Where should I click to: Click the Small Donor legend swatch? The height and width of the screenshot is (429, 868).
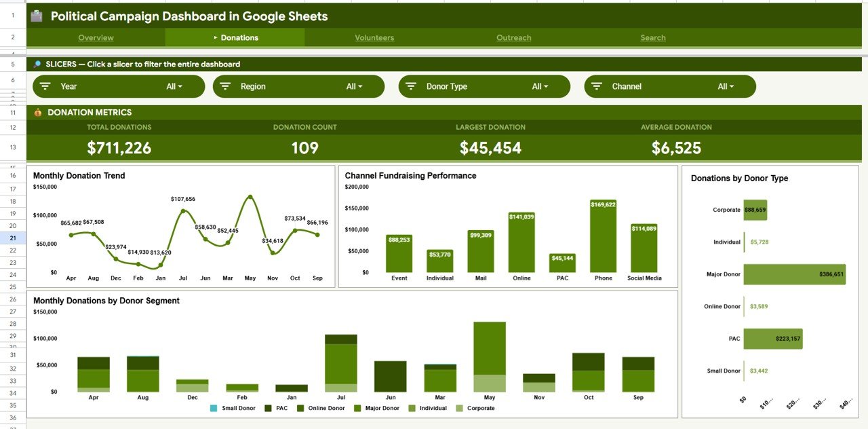point(214,408)
